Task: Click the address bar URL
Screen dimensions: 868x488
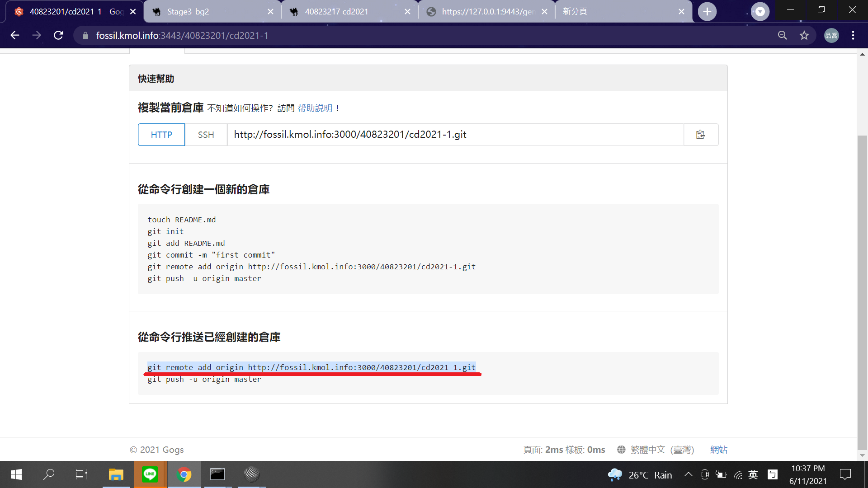Action: [182, 35]
